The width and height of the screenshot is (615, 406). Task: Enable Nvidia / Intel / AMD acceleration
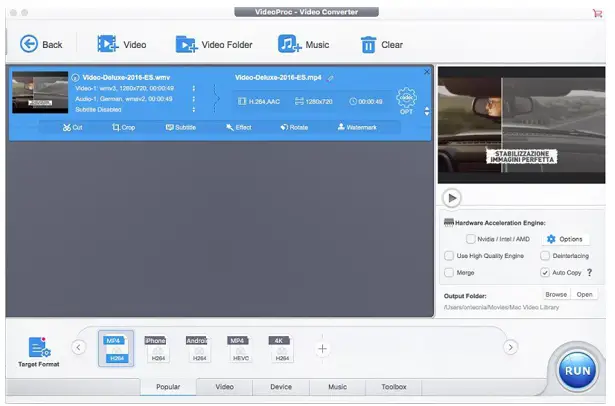pyautogui.click(x=471, y=239)
